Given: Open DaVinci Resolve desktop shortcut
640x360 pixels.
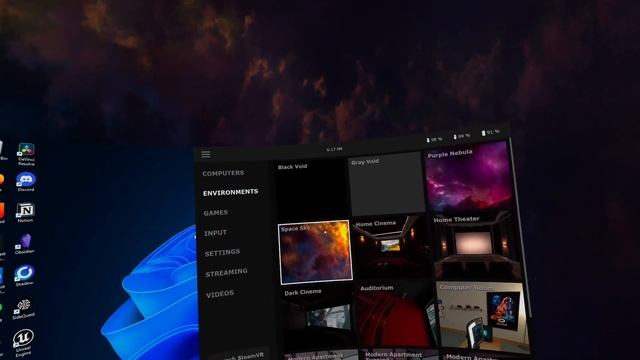Looking at the screenshot, I should (26, 154).
